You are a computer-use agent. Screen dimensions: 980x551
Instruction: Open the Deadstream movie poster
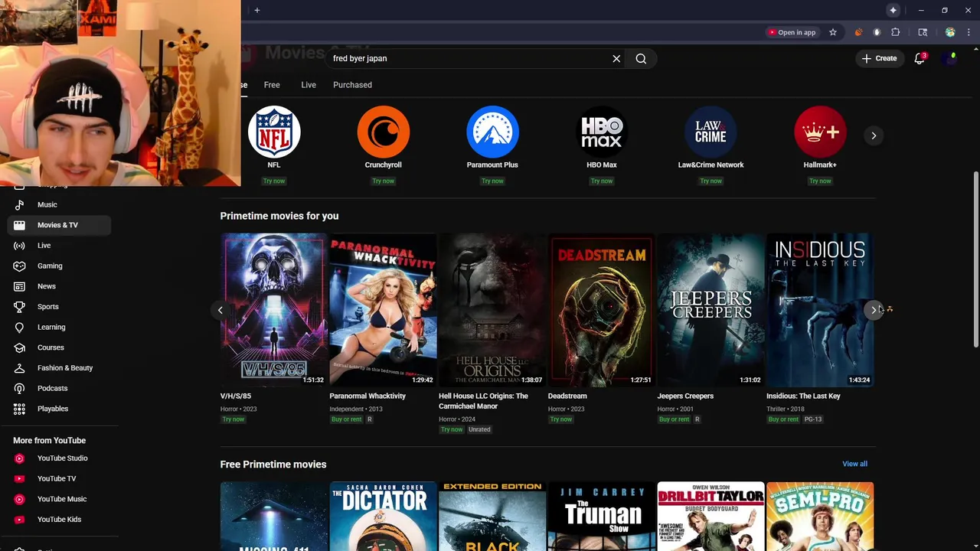(x=602, y=310)
